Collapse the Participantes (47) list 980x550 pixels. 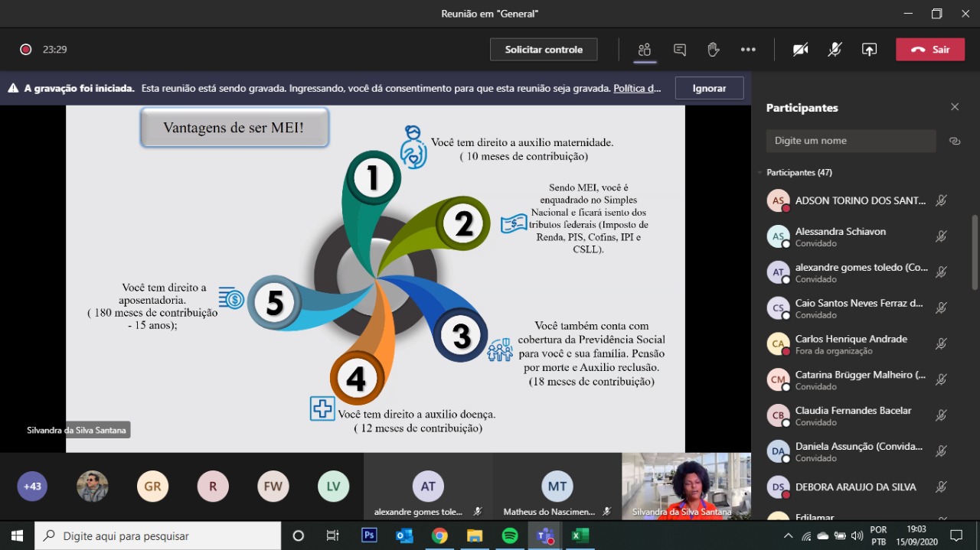coord(760,173)
